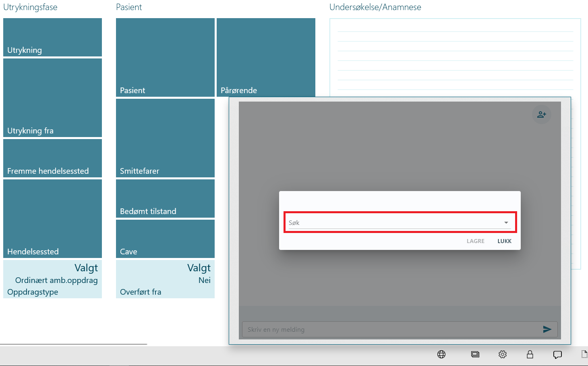Screen dimensions: 588x366
Task: Toggle the chat bubble icon
Action: point(557,355)
